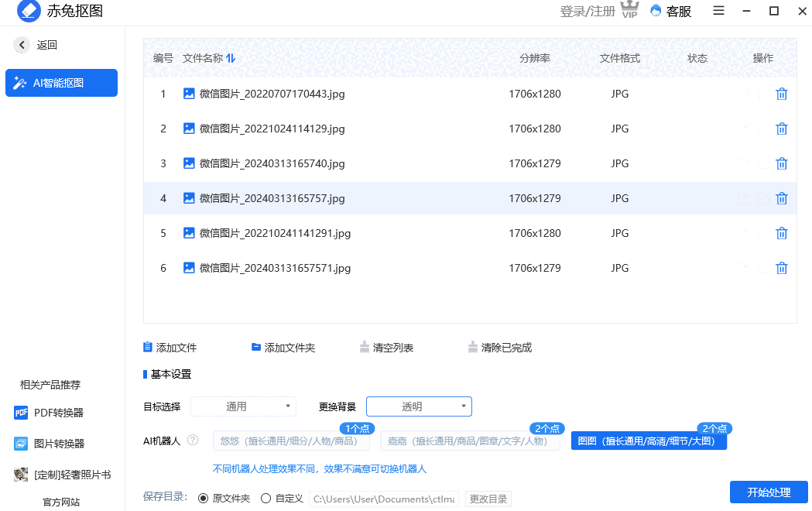812x511 pixels.
Task: Select the 自定义 custom directory option
Action: tap(265, 499)
